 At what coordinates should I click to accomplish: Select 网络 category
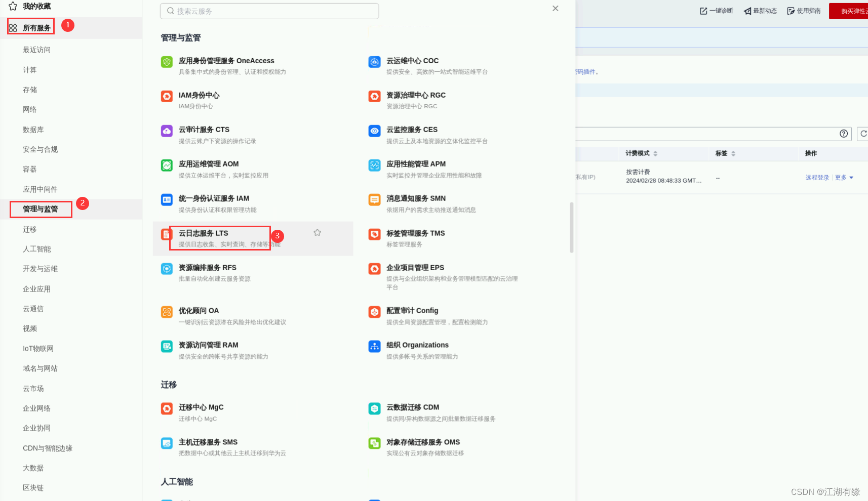(29, 109)
